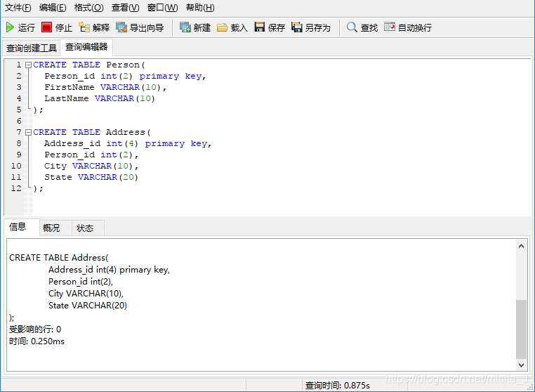The height and width of the screenshot is (392, 535).
Task: Click the 停止 text label in toolbar
Action: point(63,27)
